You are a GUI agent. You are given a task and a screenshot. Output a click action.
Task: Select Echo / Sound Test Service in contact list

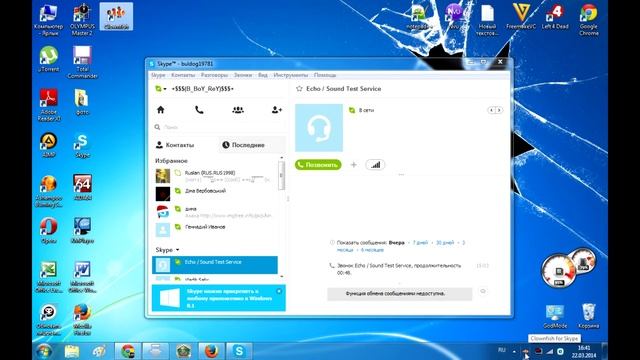[x=215, y=265]
